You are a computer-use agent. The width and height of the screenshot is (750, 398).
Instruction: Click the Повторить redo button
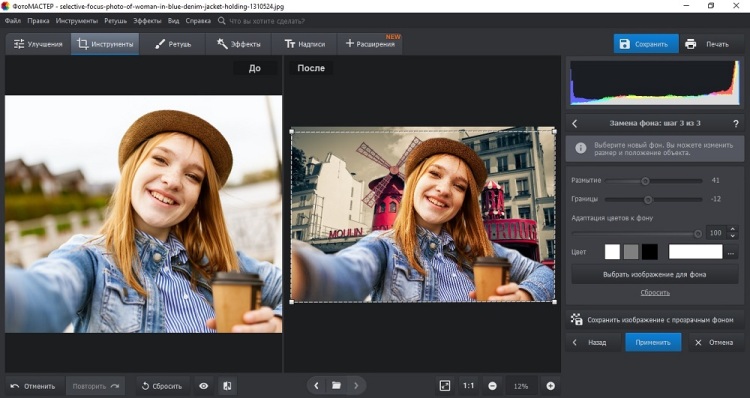[96, 386]
